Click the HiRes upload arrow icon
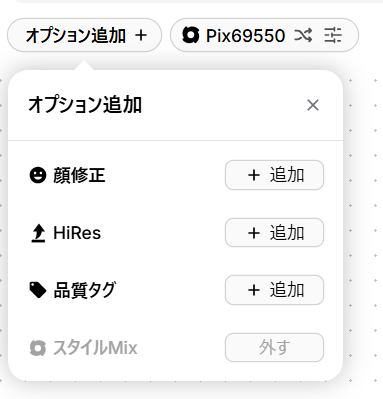 pos(38,233)
